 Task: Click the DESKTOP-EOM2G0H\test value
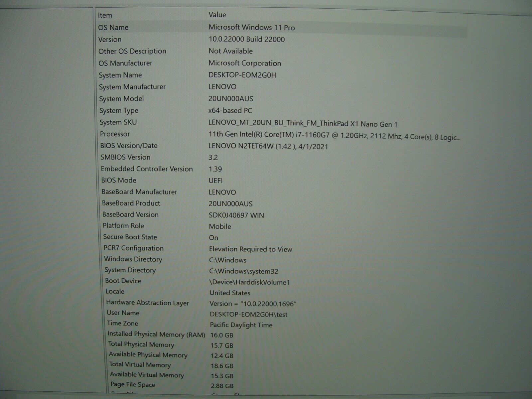pos(249,314)
